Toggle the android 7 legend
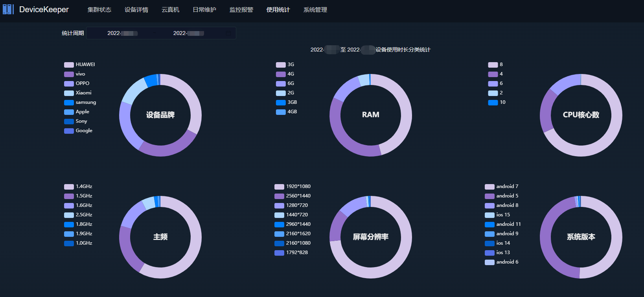The height and width of the screenshot is (297, 644). coord(502,186)
